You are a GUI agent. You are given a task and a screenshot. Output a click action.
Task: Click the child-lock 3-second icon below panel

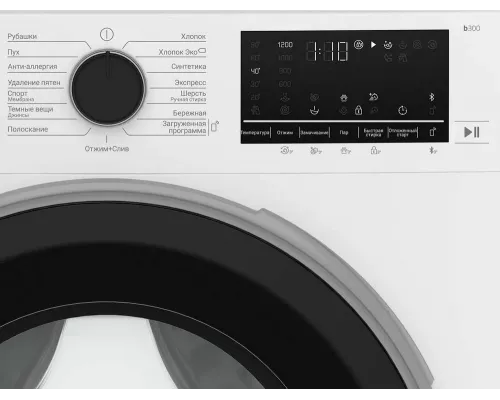click(375, 151)
